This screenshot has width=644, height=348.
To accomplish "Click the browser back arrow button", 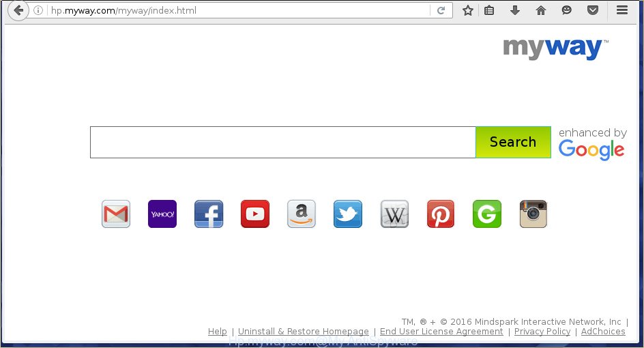I will click(x=18, y=10).
